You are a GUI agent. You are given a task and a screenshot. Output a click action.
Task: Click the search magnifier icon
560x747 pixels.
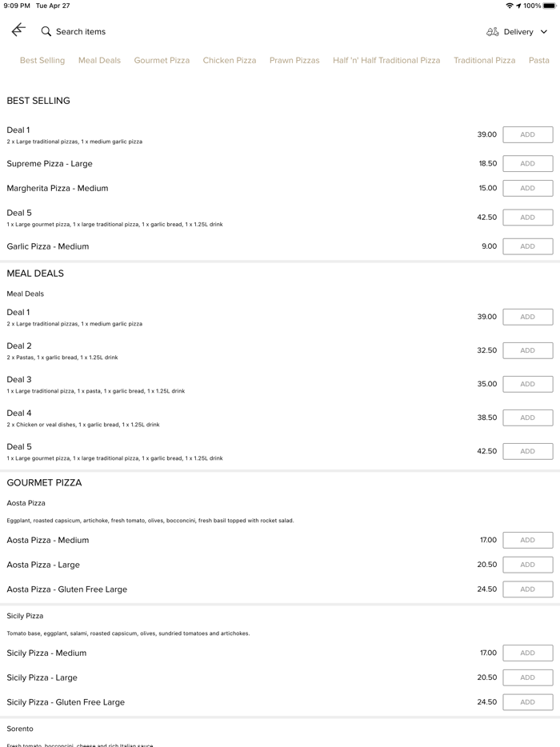pos(46,31)
